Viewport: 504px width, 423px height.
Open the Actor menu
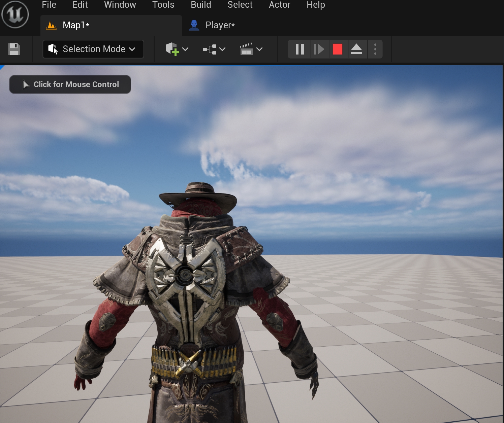pos(280,5)
